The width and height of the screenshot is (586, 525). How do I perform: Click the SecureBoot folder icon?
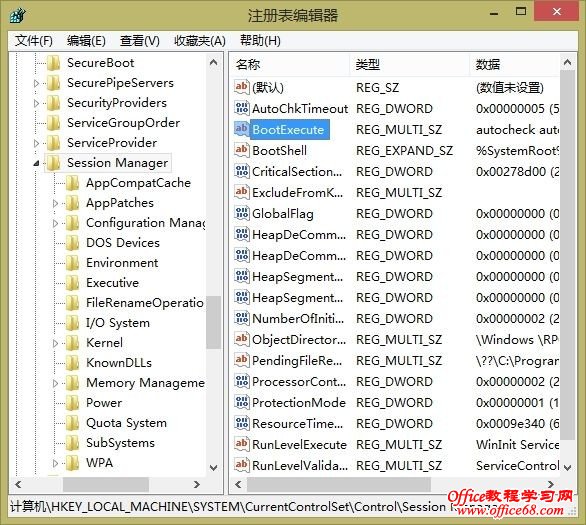(x=54, y=63)
